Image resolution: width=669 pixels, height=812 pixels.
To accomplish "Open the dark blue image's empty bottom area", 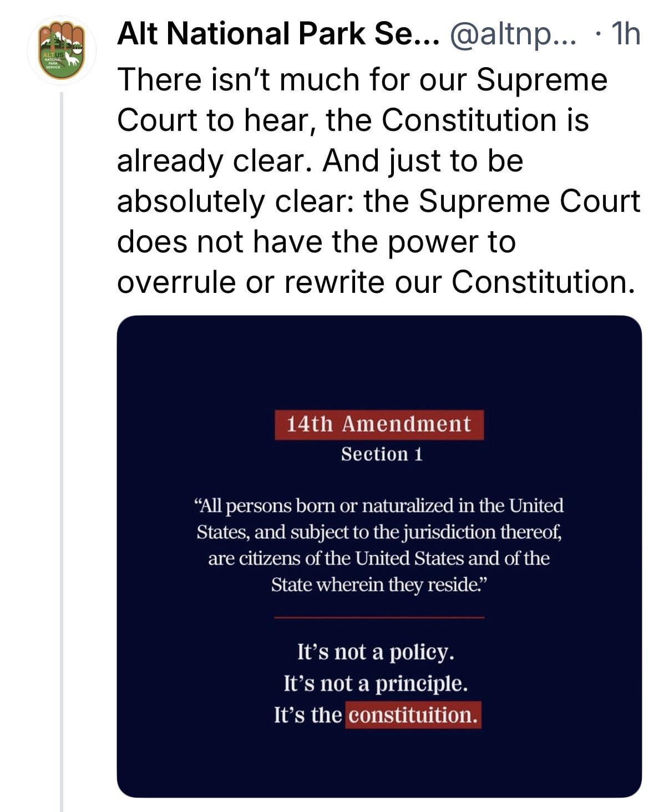I will [x=379, y=765].
